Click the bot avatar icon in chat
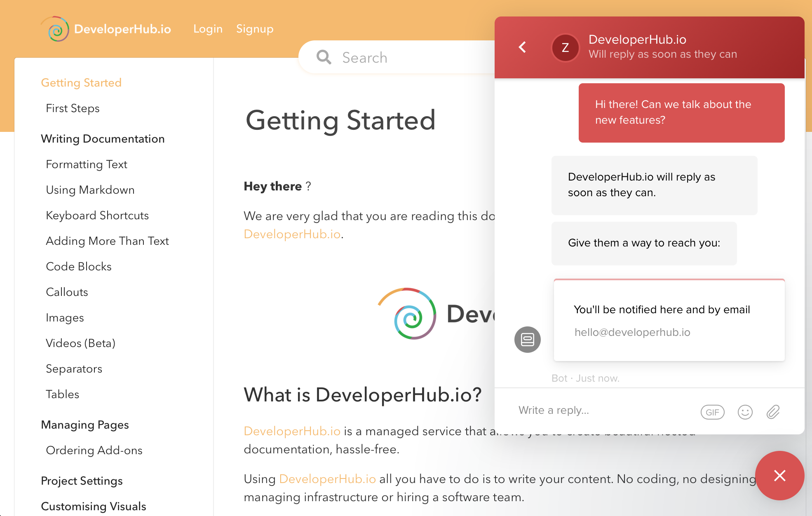812x516 pixels. [527, 340]
